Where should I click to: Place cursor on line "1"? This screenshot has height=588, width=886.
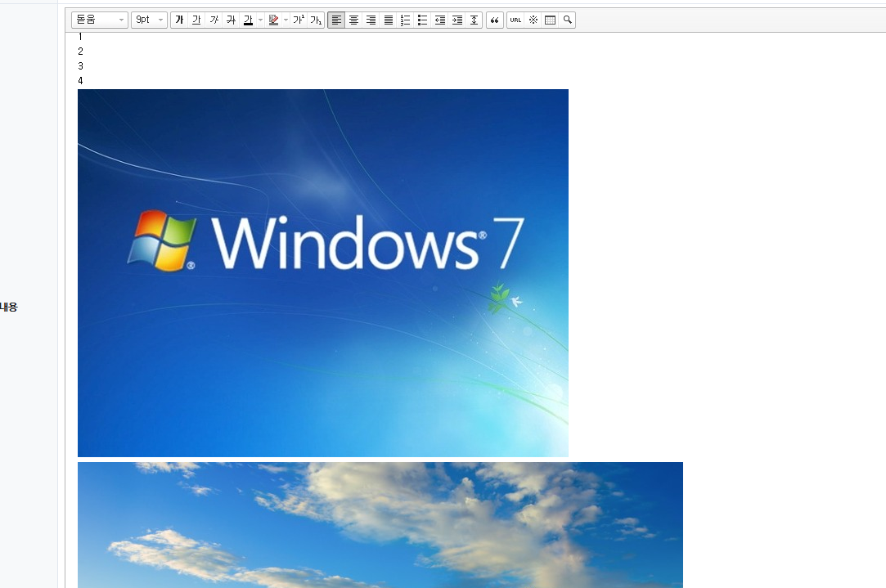pyautogui.click(x=80, y=37)
